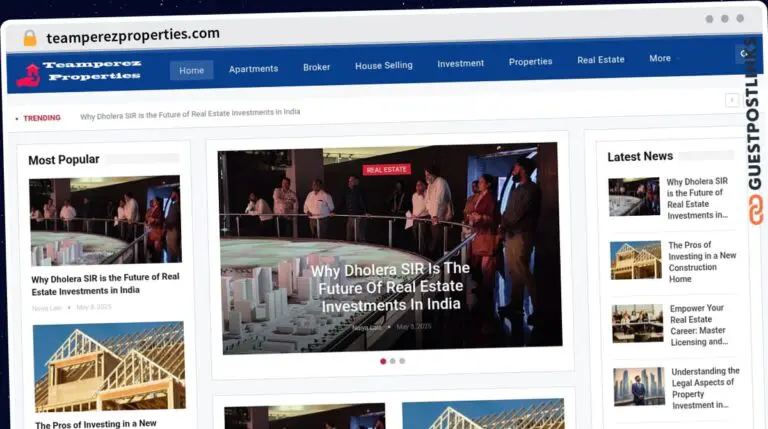
Task: Select the third carousel dot indicator
Action: [402, 361]
